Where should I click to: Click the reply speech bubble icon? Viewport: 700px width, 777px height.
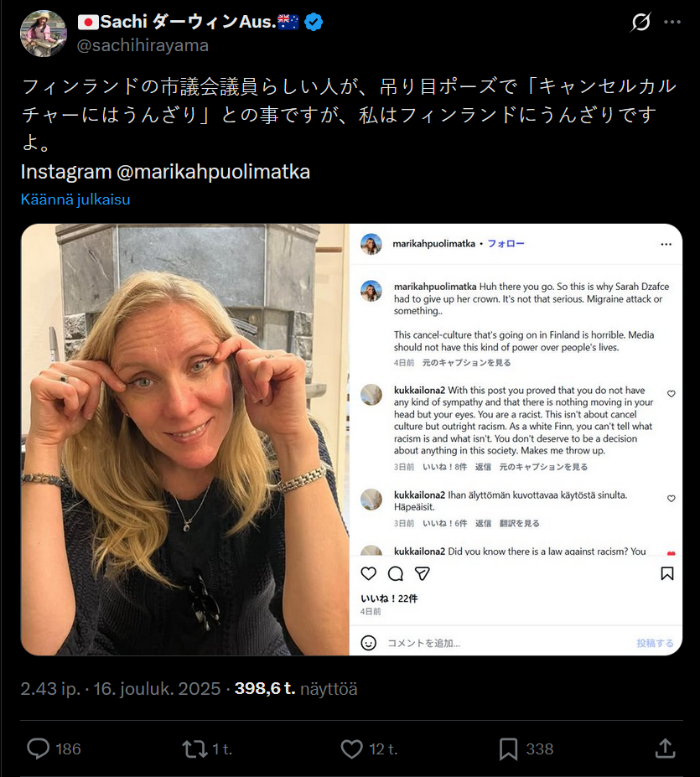(x=39, y=749)
